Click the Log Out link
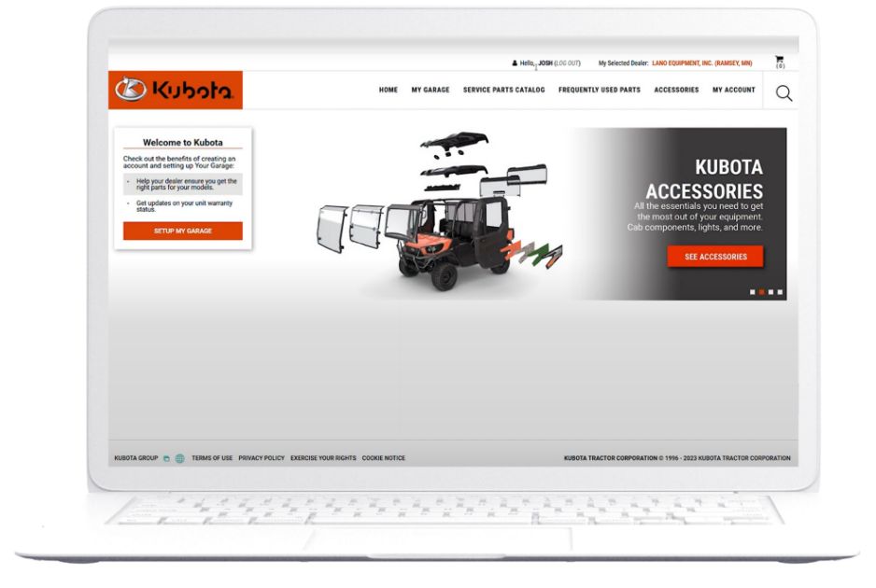Image resolution: width=876 pixels, height=588 pixels. [567, 63]
